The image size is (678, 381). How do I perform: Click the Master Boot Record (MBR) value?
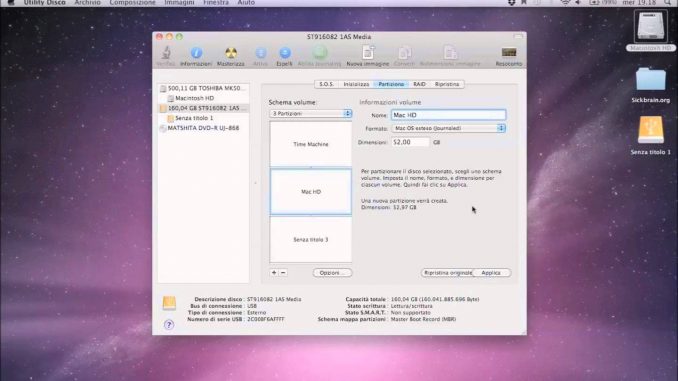[423, 320]
